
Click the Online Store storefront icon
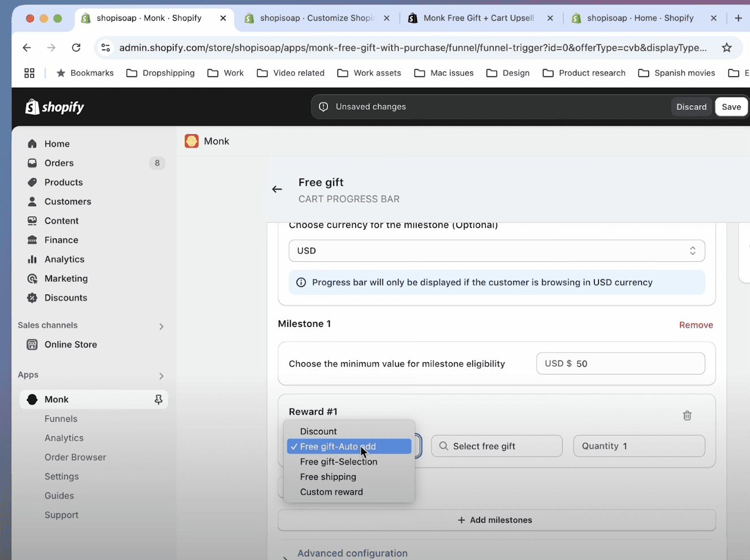point(32,344)
